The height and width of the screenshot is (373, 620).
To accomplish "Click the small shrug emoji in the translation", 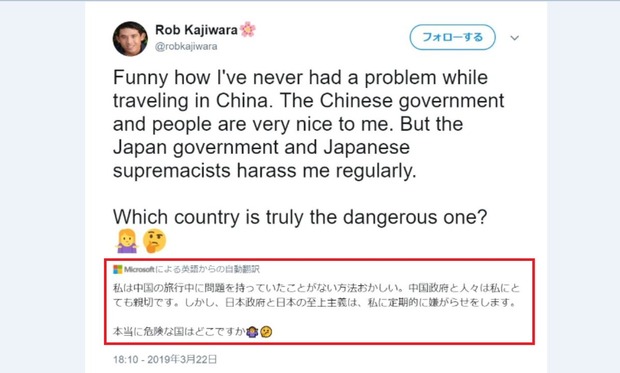I will [252, 331].
